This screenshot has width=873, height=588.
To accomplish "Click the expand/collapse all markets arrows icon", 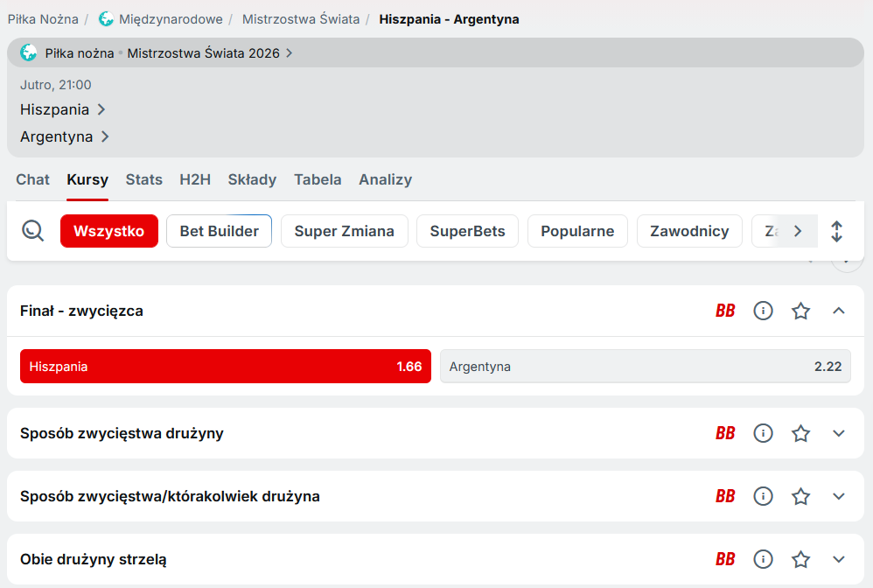I will 836,231.
